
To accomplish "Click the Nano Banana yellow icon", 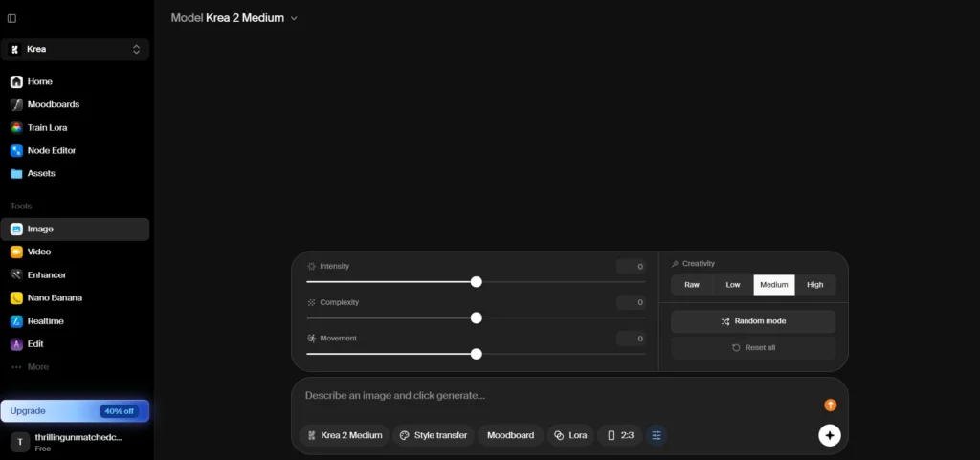I will (x=16, y=298).
